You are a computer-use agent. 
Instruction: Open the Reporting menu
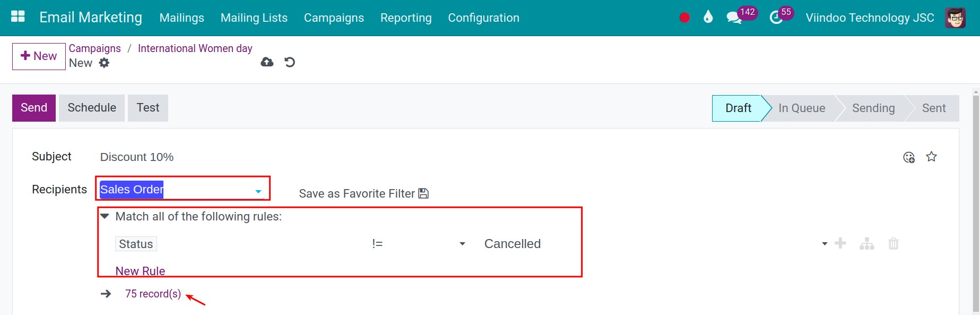pyautogui.click(x=406, y=18)
